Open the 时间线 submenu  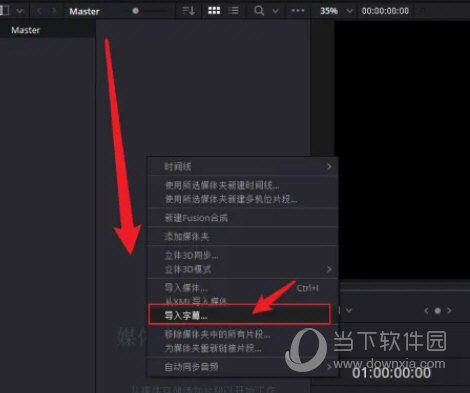pos(243,166)
